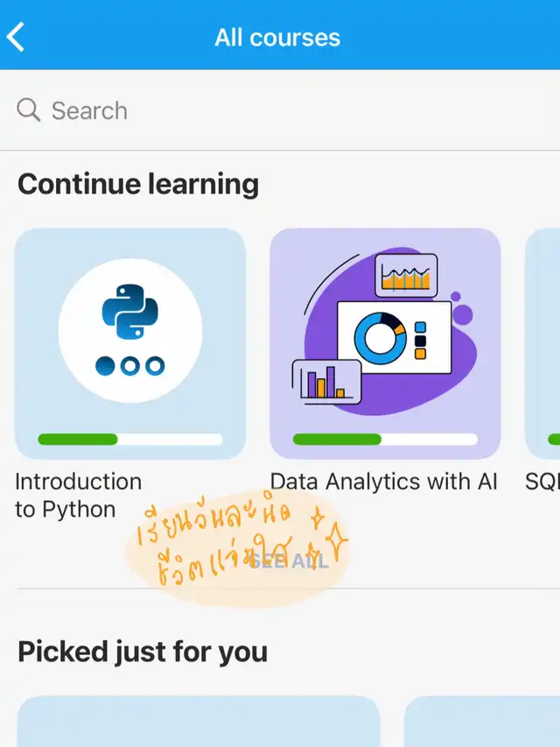Screen dimensions: 560x747
Task: Tap the three dots below Python logo
Action: 130,365
